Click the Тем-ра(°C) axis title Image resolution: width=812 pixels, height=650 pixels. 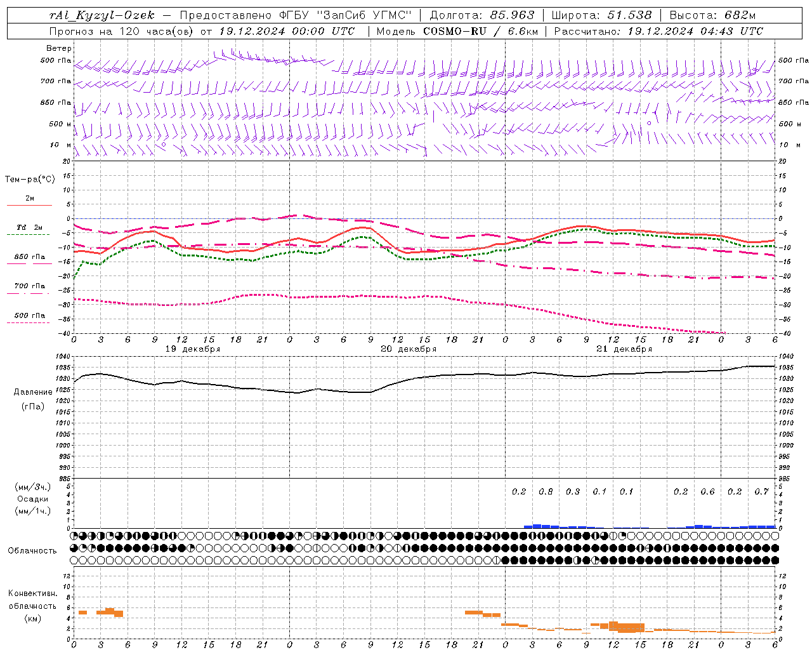[30, 180]
